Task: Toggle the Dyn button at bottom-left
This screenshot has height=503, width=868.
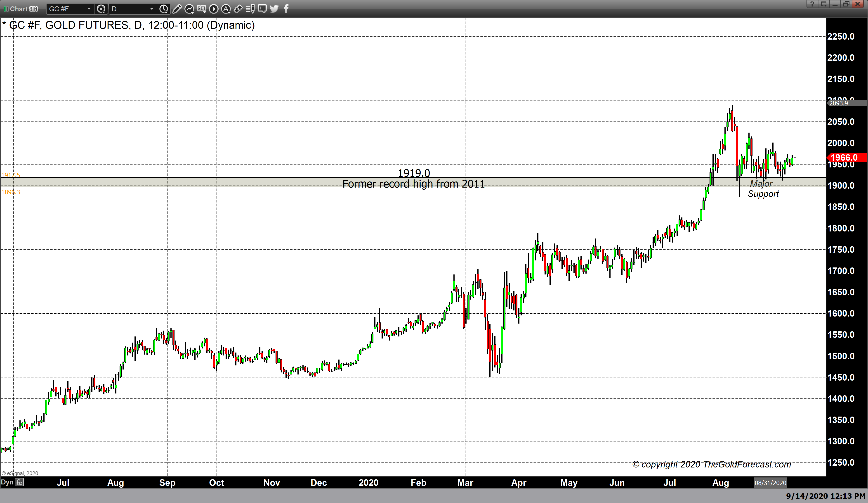Action: pyautogui.click(x=7, y=482)
